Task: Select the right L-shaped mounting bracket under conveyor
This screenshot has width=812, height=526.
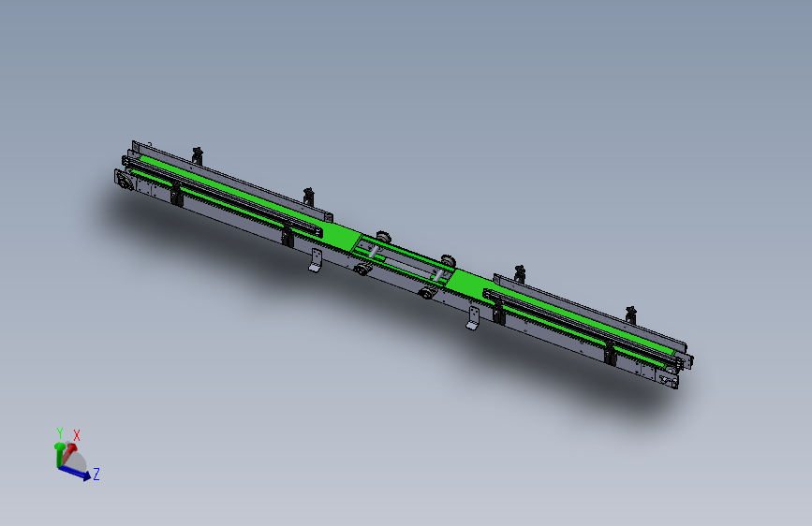Action: pos(473,318)
